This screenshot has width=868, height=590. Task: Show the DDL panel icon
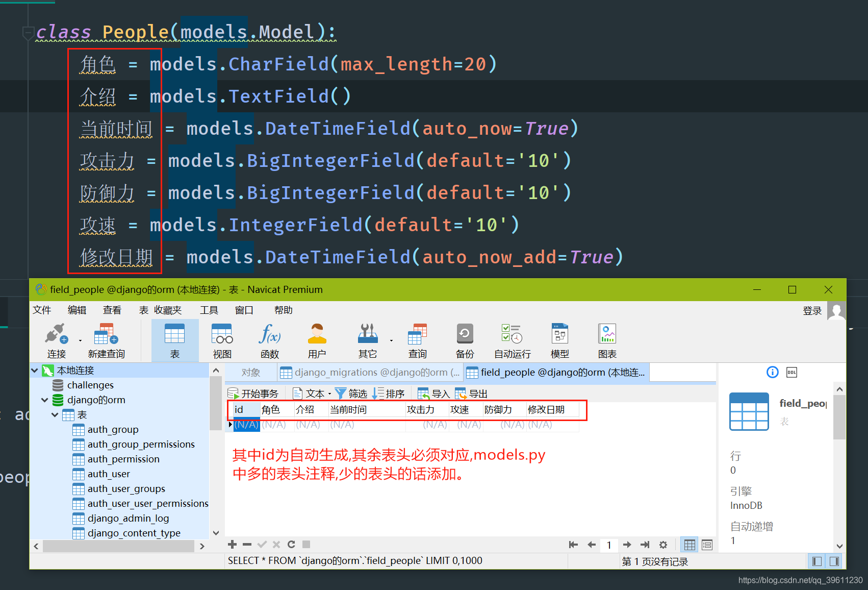click(x=792, y=372)
